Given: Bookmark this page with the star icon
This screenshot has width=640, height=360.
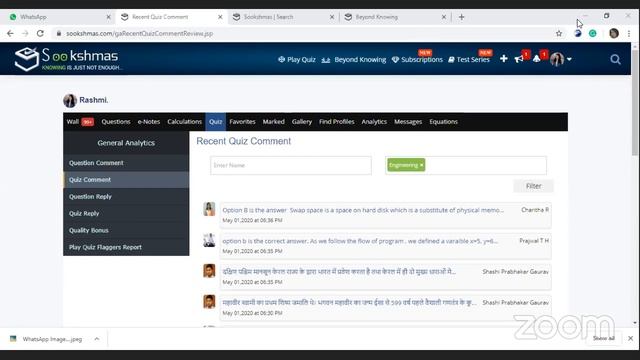Looking at the screenshot, I should point(559,33).
